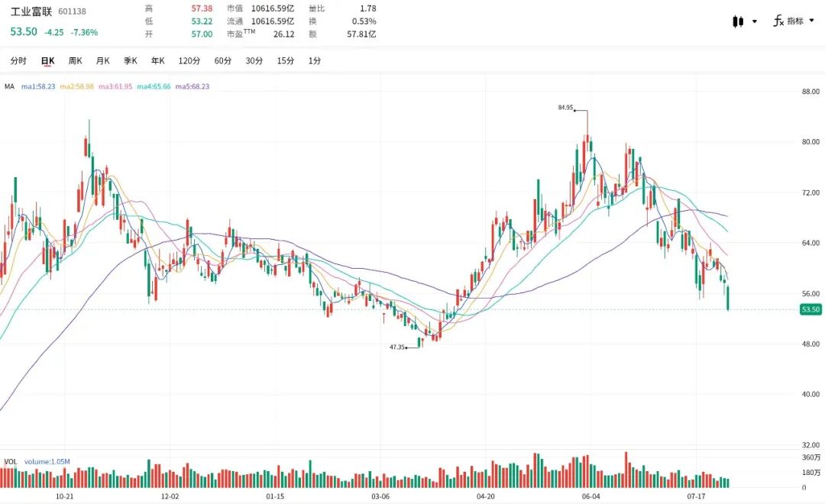Click the 量比 value 1.78

click(367, 8)
